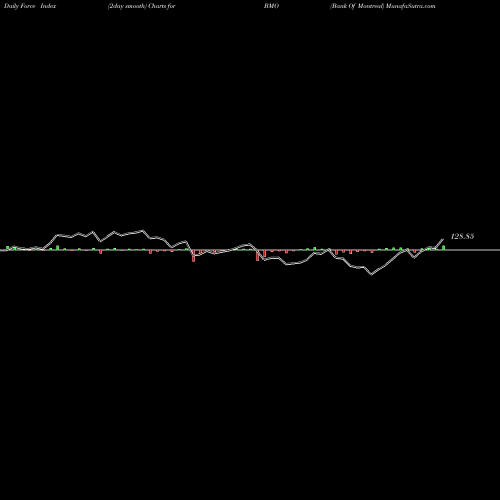500x500 pixels.
Task: Select the 128.83 value label
Action: (462, 236)
